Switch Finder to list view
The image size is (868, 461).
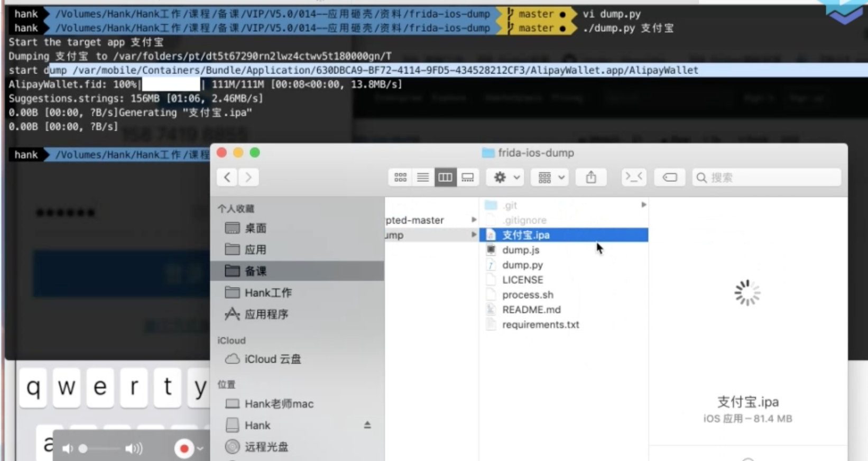pyautogui.click(x=423, y=178)
